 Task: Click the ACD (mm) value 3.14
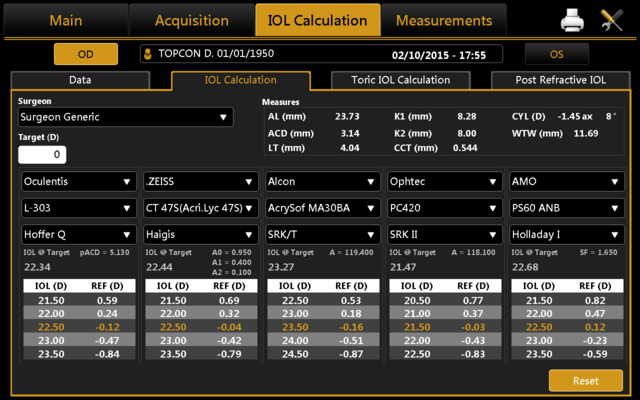[350, 133]
